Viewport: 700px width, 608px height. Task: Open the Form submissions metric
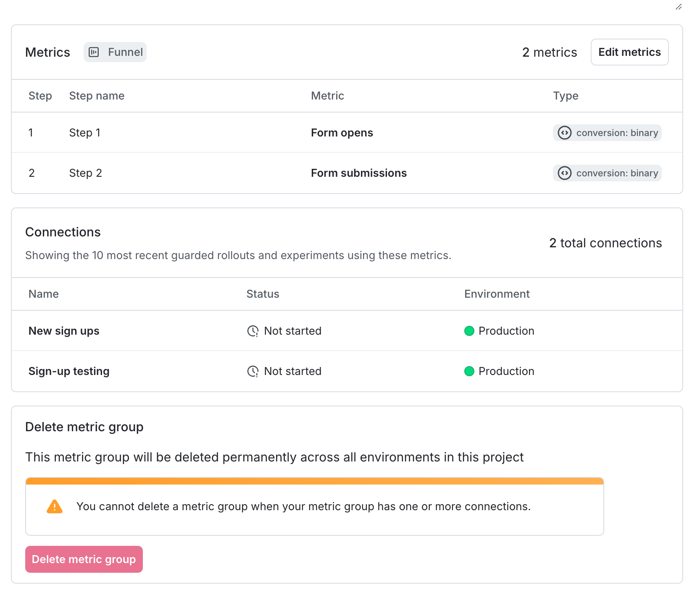point(359,173)
